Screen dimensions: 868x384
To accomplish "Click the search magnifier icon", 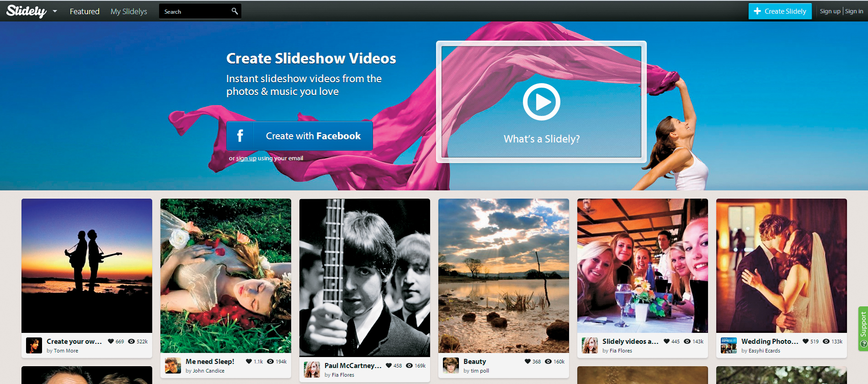I will [x=234, y=11].
